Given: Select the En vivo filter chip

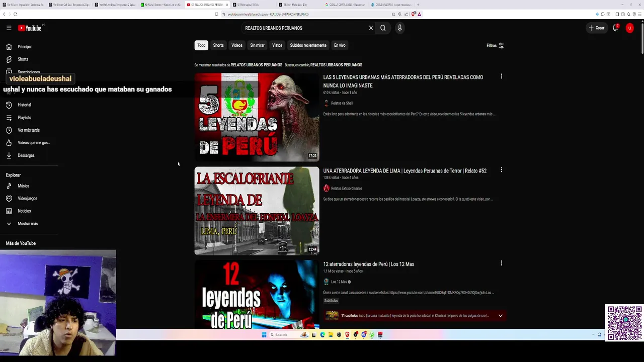Looking at the screenshot, I should click(x=340, y=45).
